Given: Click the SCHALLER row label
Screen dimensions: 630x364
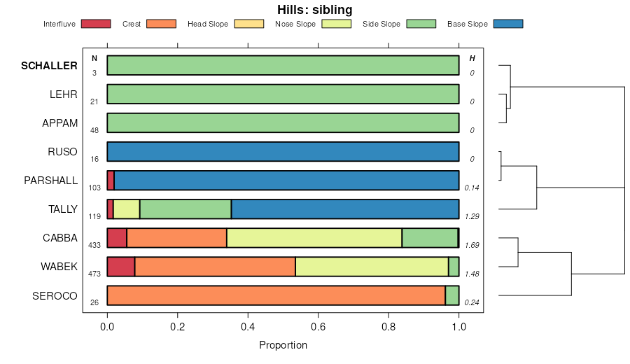Looking at the screenshot, I should pos(49,66).
